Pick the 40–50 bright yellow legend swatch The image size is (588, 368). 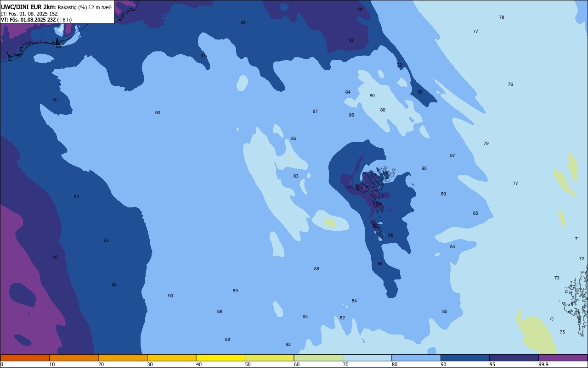pyautogui.click(x=220, y=357)
